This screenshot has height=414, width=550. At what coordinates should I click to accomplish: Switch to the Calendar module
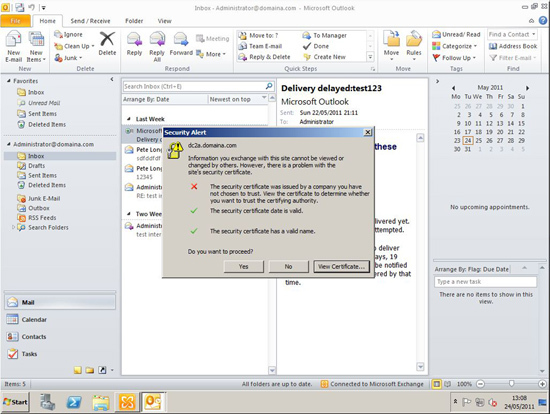pyautogui.click(x=60, y=320)
